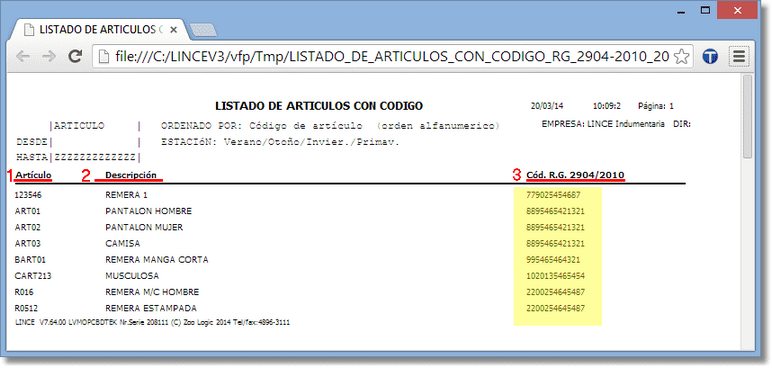Image resolution: width=772 pixels, height=368 pixels.
Task: Maximize the browser window
Action: click(x=706, y=10)
